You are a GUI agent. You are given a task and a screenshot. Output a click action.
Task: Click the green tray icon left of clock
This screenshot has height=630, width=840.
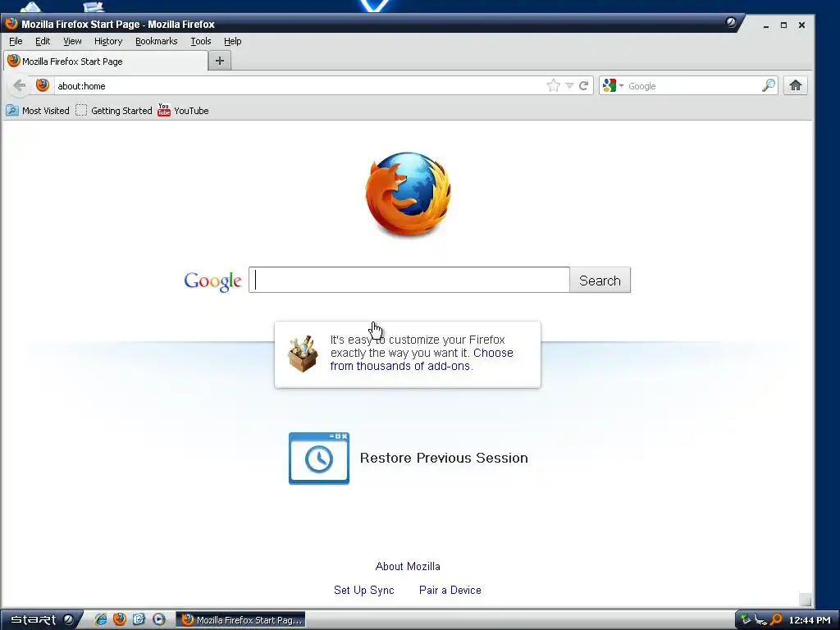click(x=745, y=620)
